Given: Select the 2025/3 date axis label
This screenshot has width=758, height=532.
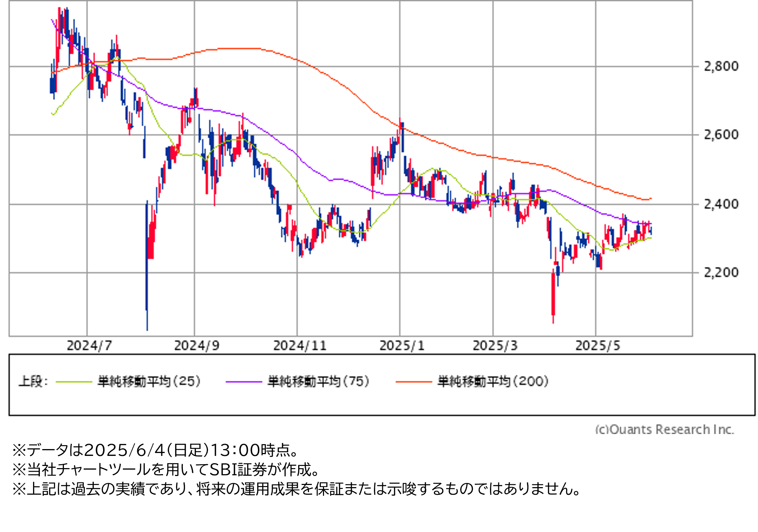Looking at the screenshot, I should coord(495,346).
